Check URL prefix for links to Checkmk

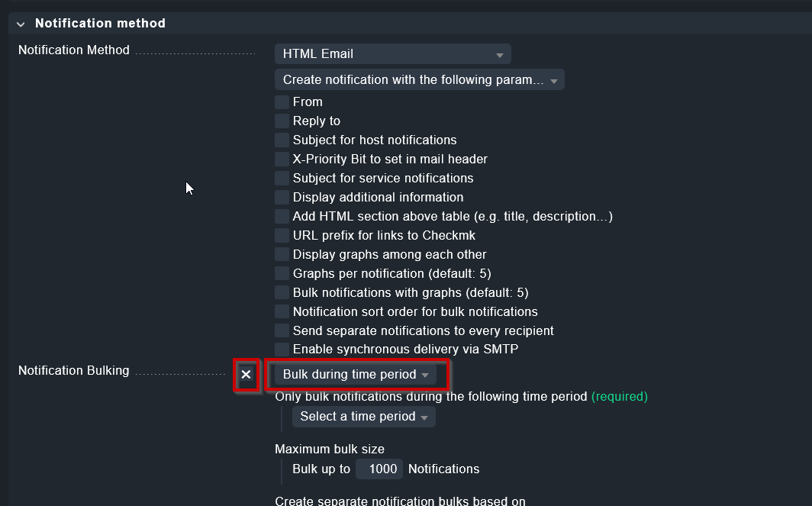[x=282, y=235]
